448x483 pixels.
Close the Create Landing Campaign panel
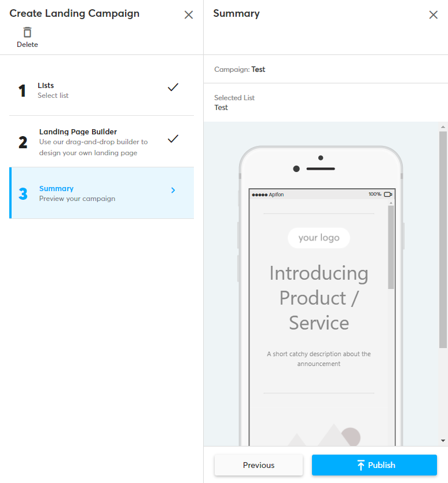(189, 15)
